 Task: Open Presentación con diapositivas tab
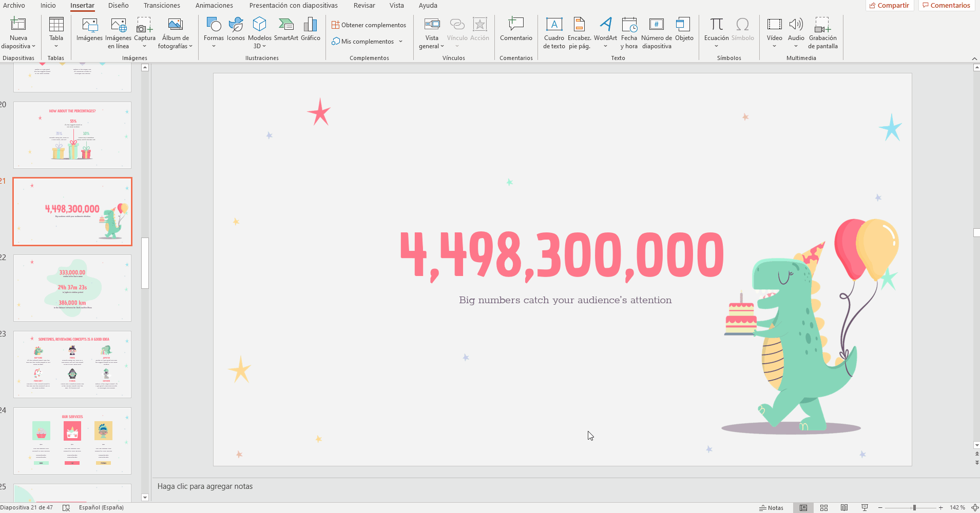tap(294, 5)
